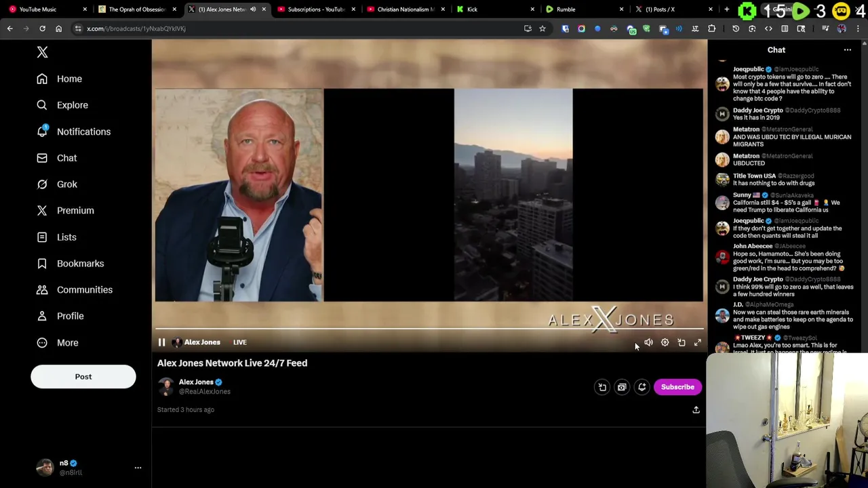Screen dimensions: 868x488
Task: Click the LIVE indicator in player
Action: click(x=240, y=342)
